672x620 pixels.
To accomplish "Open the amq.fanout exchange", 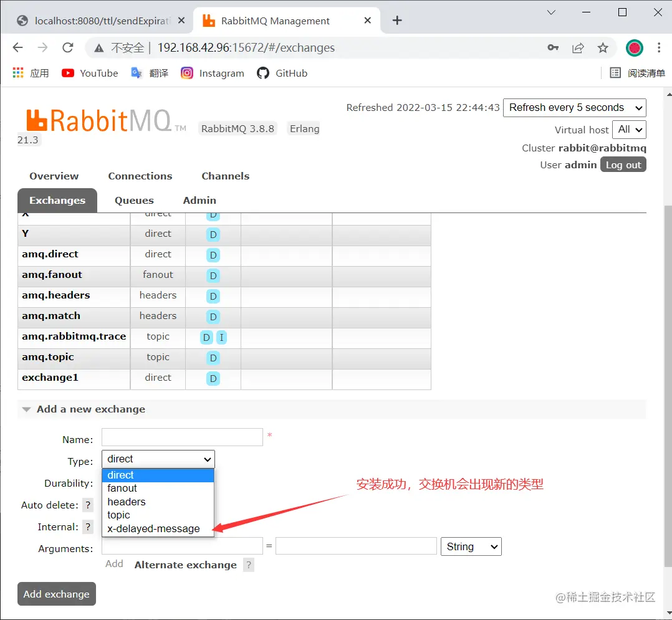I will (x=52, y=275).
